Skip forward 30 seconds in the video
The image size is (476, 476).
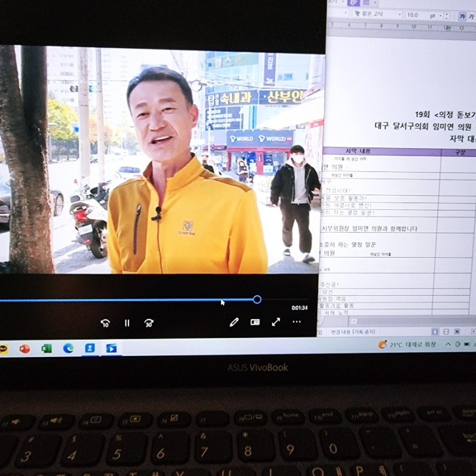pyautogui.click(x=149, y=323)
